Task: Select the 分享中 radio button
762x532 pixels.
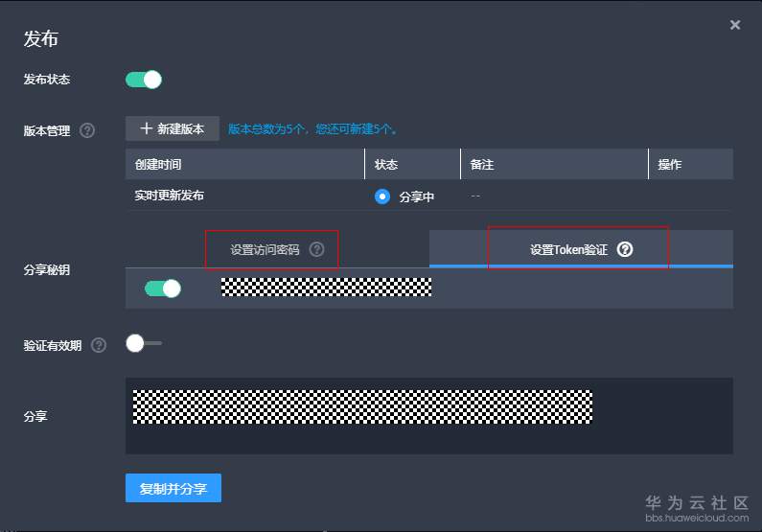Action: [x=382, y=197]
